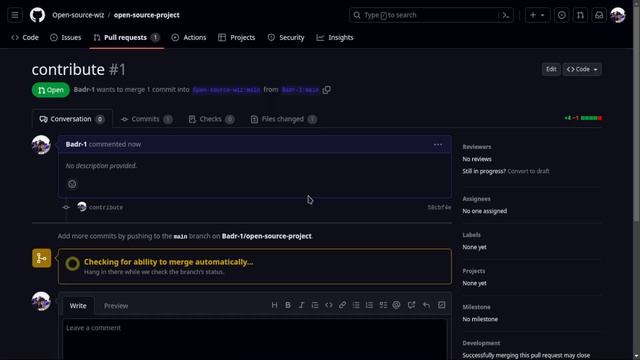Switch to the Write tab
This screenshot has height=360, width=640.
pyautogui.click(x=78, y=306)
